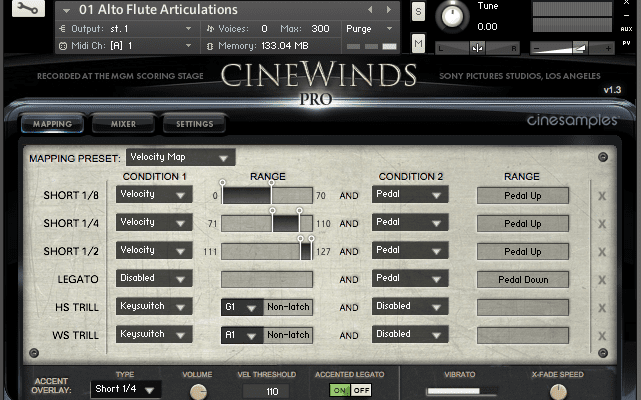The height and width of the screenshot is (400, 641).
Task: Switch to the Mixer tab
Action: (x=116, y=124)
